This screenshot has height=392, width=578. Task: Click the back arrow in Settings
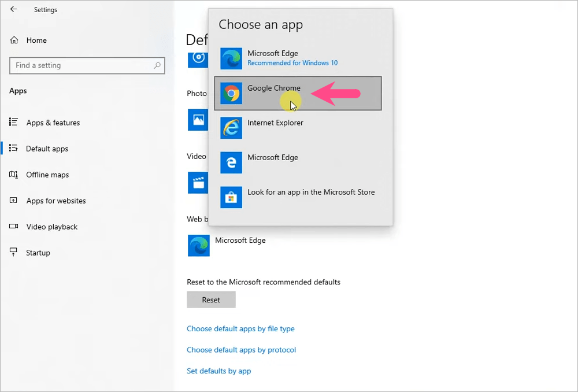click(x=14, y=9)
